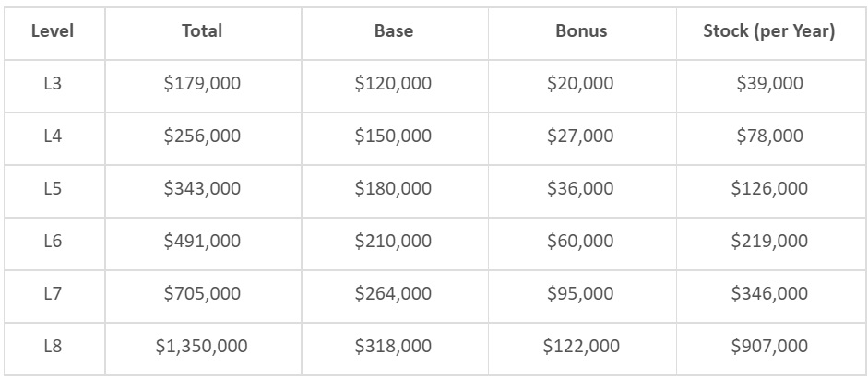This screenshot has width=868, height=379.
Task: Select the L7 level cell
Action: point(53,293)
